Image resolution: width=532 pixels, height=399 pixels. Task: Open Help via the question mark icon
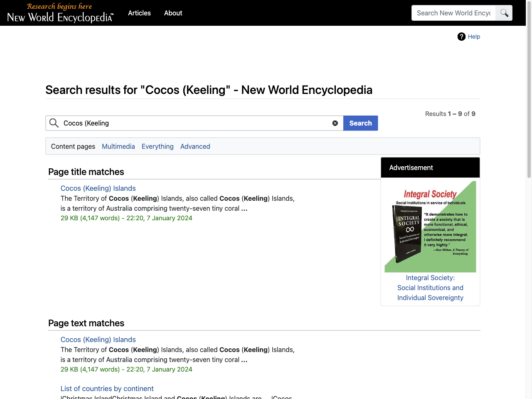tap(461, 37)
